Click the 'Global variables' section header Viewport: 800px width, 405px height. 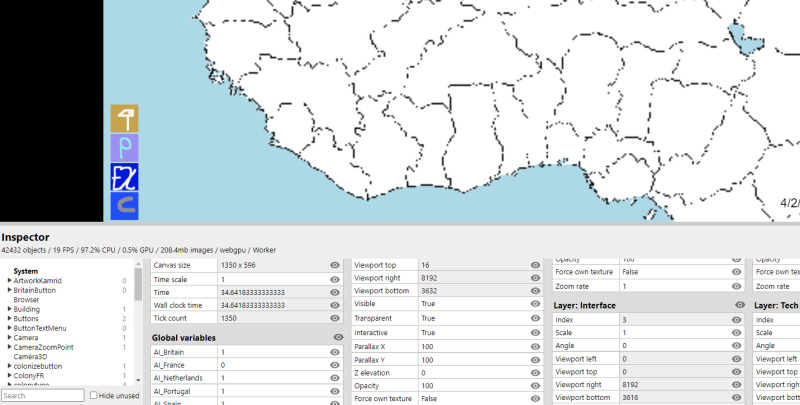184,338
